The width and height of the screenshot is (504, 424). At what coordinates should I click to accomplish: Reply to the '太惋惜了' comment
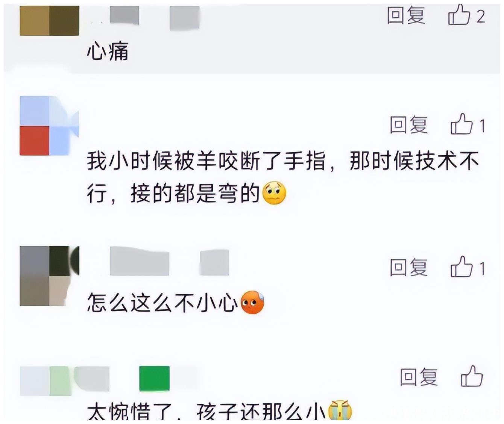point(419,377)
